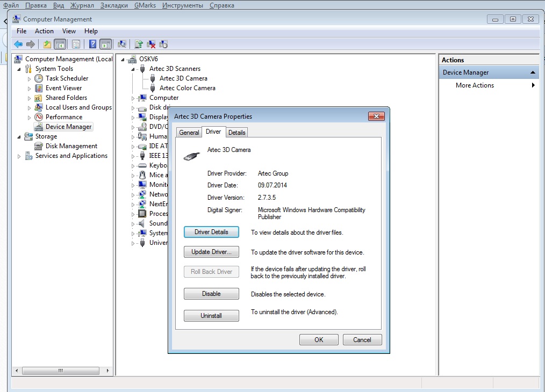Disable device toolbar icon with down arrow
This screenshot has width=545, height=392.
[x=163, y=44]
